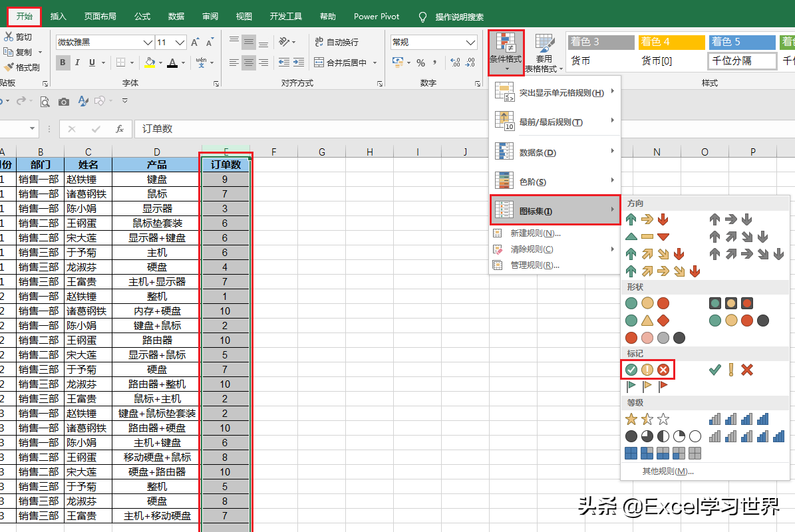The height and width of the screenshot is (532, 795).
Task: Select the three traffic lights unrimmed icon set
Action: (647, 303)
